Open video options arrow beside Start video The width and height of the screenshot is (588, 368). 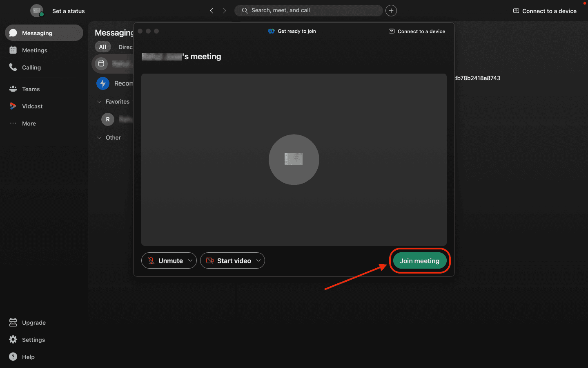(x=258, y=261)
